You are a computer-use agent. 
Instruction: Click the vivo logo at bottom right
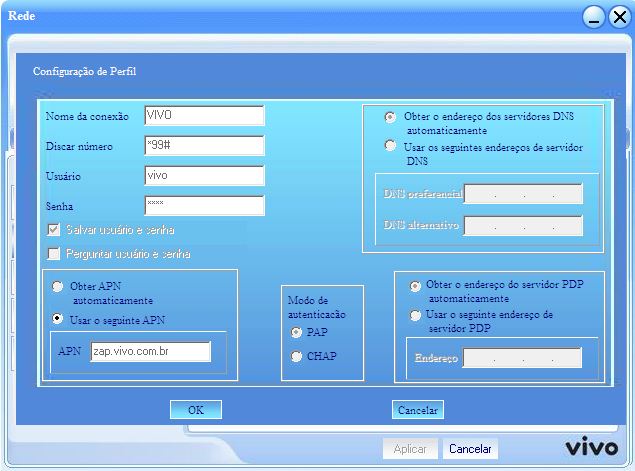pyautogui.click(x=591, y=446)
